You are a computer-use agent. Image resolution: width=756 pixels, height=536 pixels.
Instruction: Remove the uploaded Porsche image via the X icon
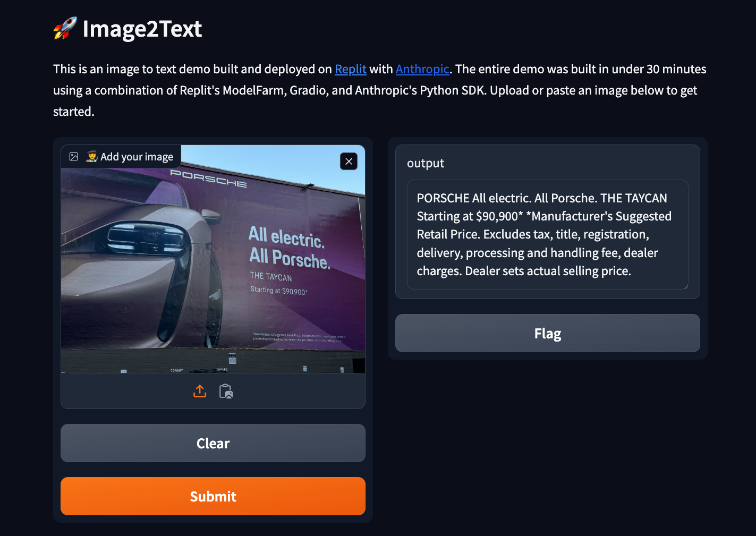click(x=349, y=161)
